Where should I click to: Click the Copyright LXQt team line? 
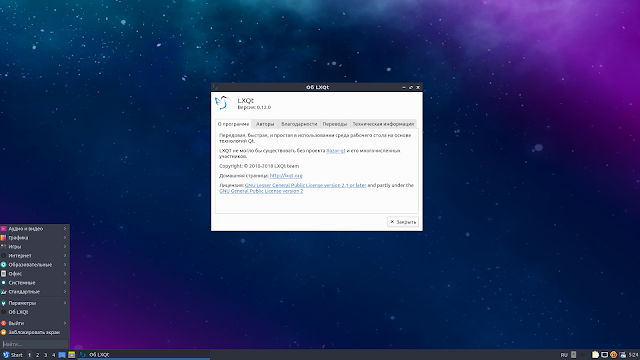[259, 166]
